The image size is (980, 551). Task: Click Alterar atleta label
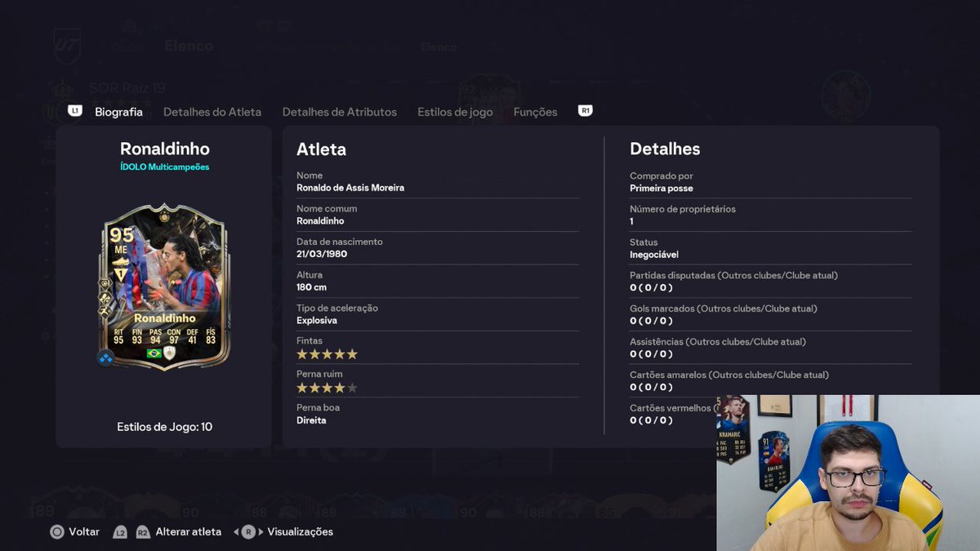tap(189, 531)
